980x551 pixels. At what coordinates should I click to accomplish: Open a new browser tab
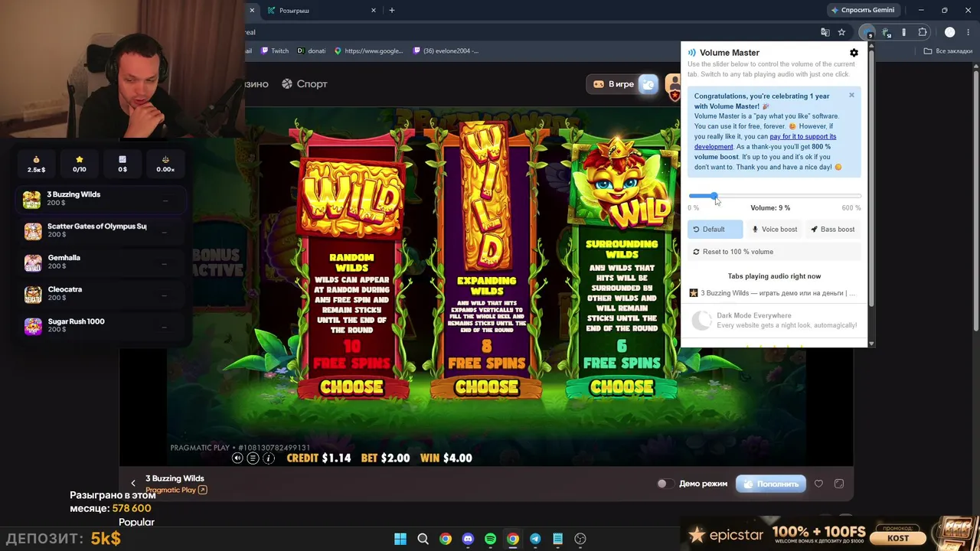point(392,11)
